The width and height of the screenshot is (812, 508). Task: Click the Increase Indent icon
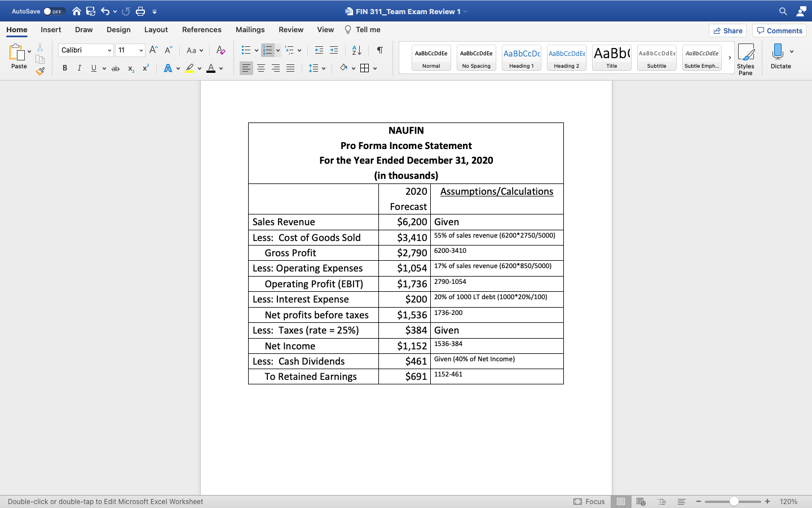[334, 50]
